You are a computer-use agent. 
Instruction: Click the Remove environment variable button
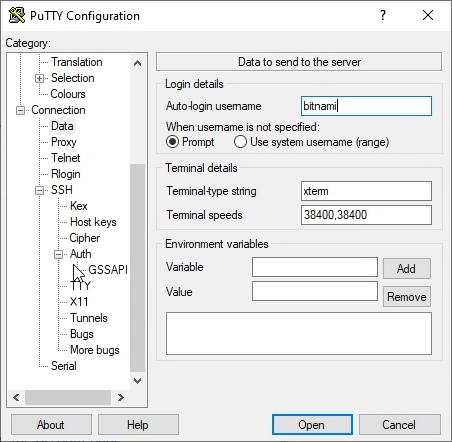coord(407,296)
